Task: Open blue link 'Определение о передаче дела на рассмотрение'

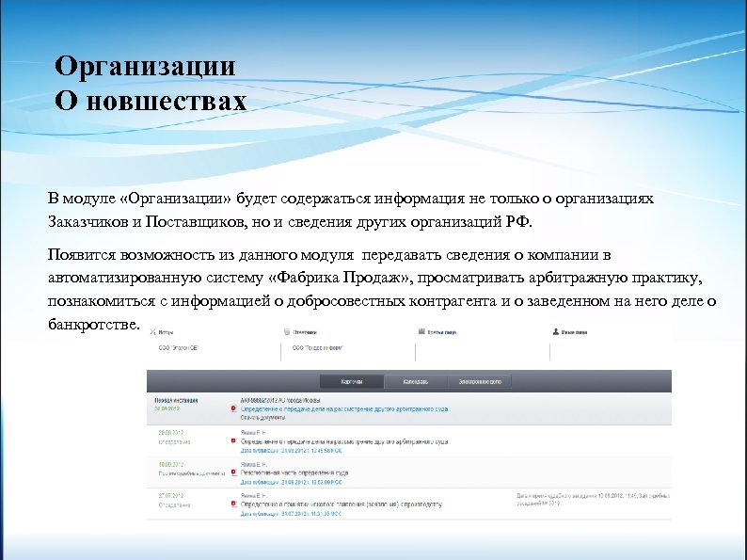Action: click(344, 408)
